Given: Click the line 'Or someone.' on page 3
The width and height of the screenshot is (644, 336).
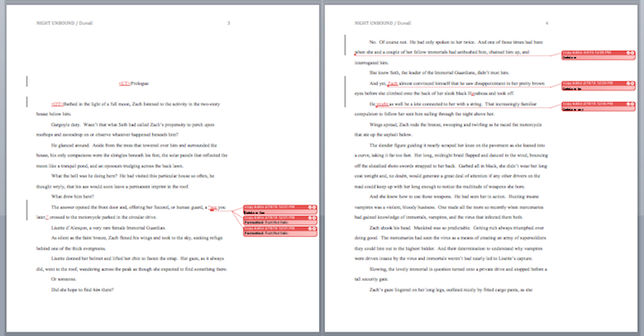Looking at the screenshot, I should coord(64,280).
